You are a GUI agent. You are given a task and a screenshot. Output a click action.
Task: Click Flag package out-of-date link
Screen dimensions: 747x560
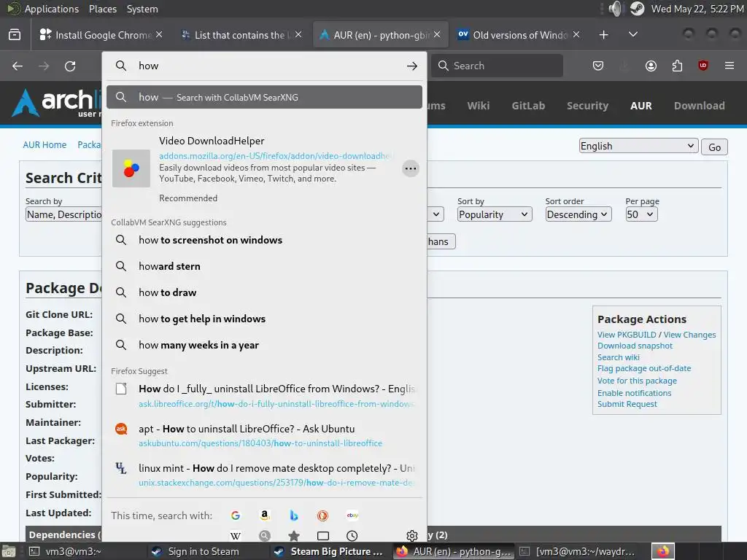coord(644,368)
